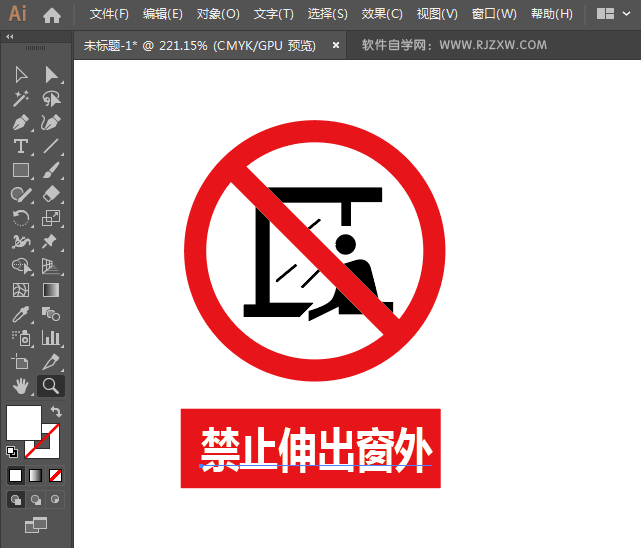Open the 效果(C) menu
The width and height of the screenshot is (641, 548).
click(x=381, y=14)
